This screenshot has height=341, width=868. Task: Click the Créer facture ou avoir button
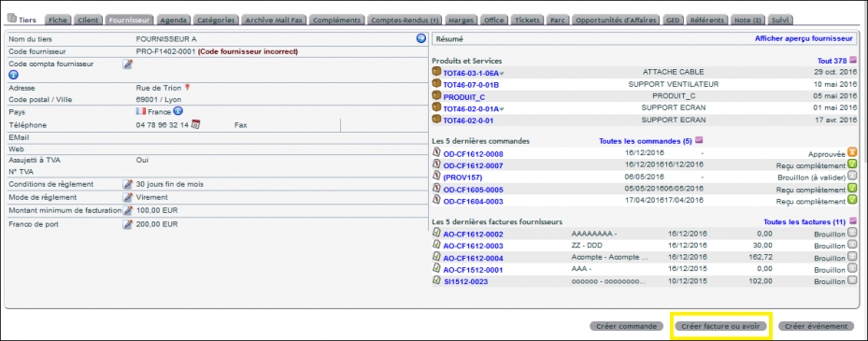[720, 327]
